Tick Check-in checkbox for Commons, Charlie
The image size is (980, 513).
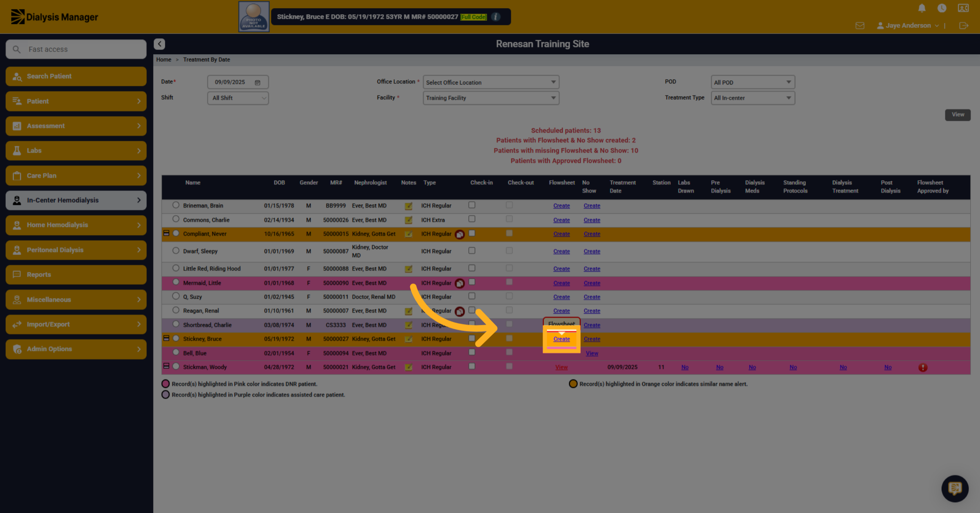tap(472, 219)
